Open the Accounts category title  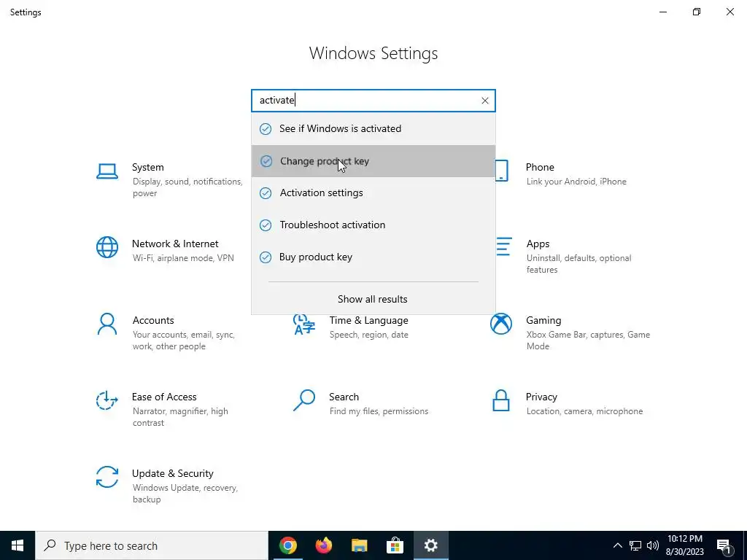153,321
